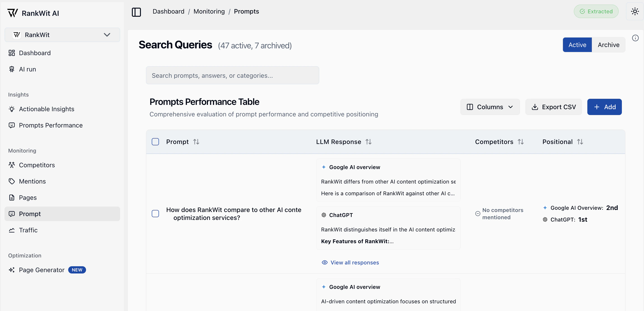Click the No competitors mentioned minus icon
Viewport: 644px width, 311px height.
478,213
